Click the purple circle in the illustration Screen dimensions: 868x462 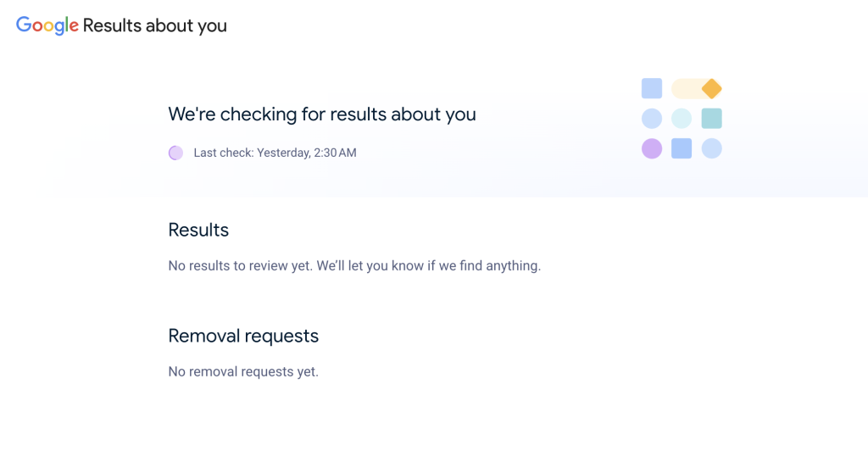[652, 148]
